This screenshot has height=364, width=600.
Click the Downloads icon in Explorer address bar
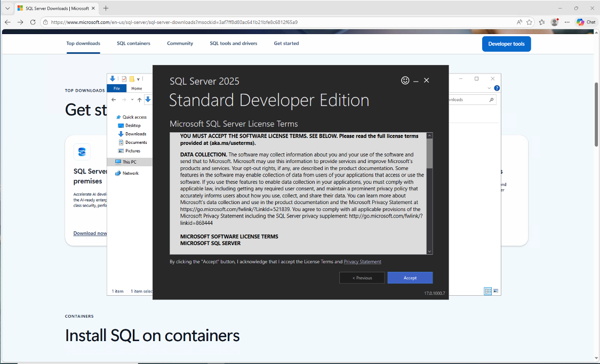(x=148, y=100)
